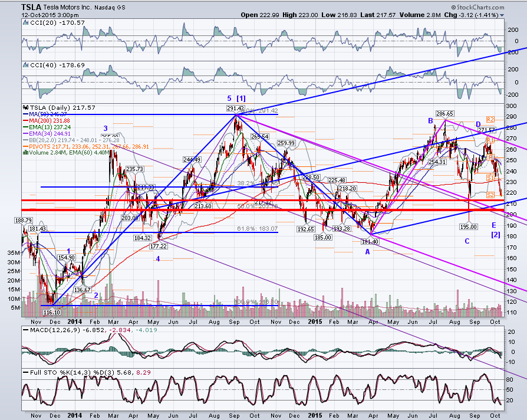This screenshot has height=420, width=527.
Task: Click the S2 pivot support marker
Action: [x=490, y=195]
